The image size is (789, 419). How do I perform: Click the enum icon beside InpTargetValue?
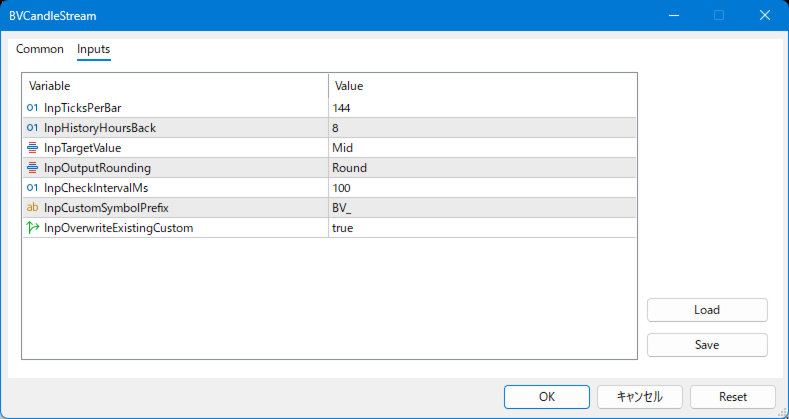click(x=33, y=148)
